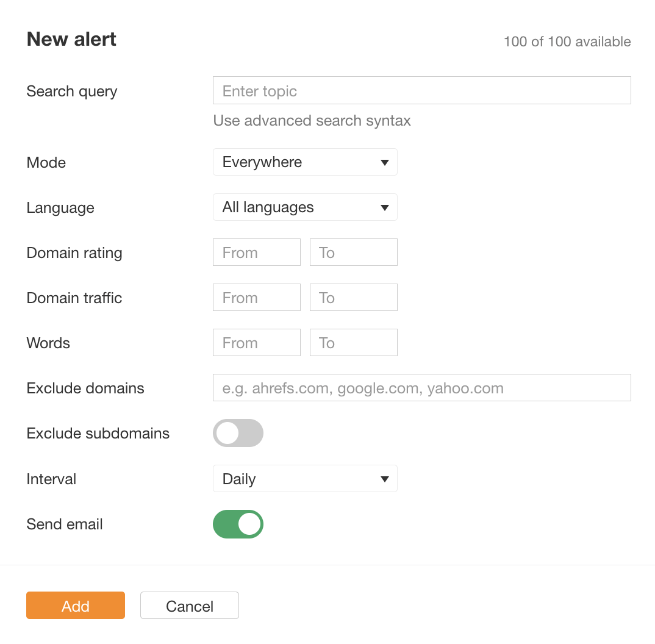
Task: Click the Enter topic search query field
Action: coord(421,90)
